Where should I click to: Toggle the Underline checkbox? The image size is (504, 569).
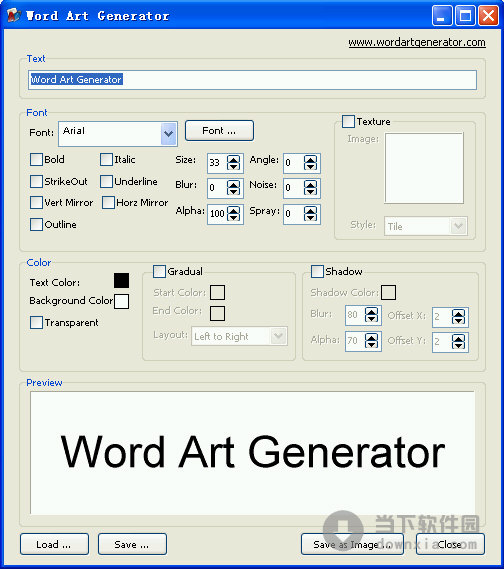coord(106,181)
